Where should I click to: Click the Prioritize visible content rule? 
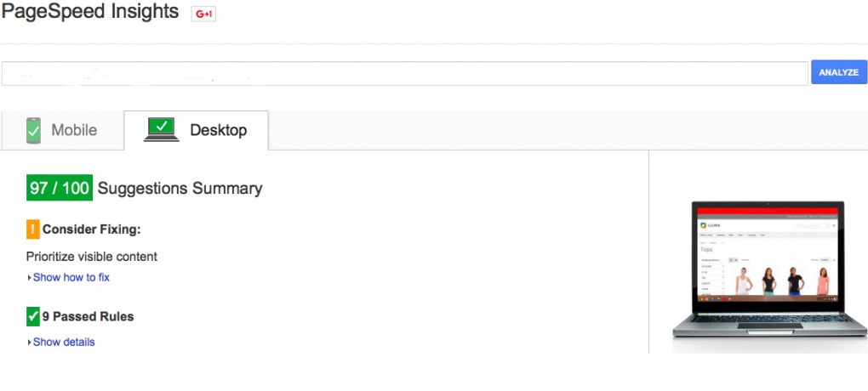point(92,256)
